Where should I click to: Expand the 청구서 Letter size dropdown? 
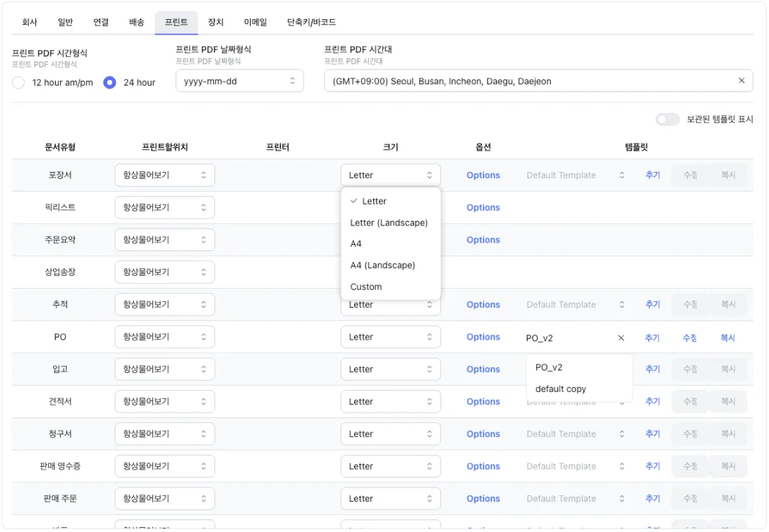coord(390,434)
